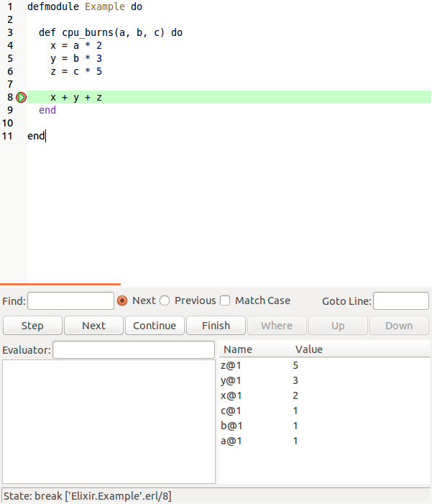Click the breakpoint marker on line 8
432x504 pixels.
pos(21,97)
